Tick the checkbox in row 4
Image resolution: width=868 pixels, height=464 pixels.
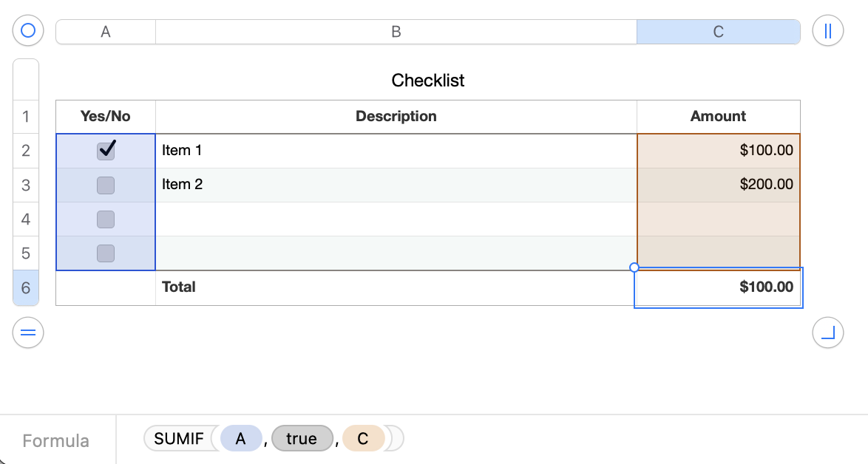click(106, 219)
